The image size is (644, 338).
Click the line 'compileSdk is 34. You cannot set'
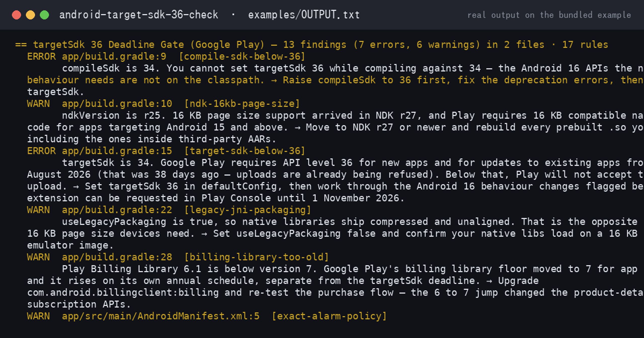pyautogui.click(x=353, y=68)
